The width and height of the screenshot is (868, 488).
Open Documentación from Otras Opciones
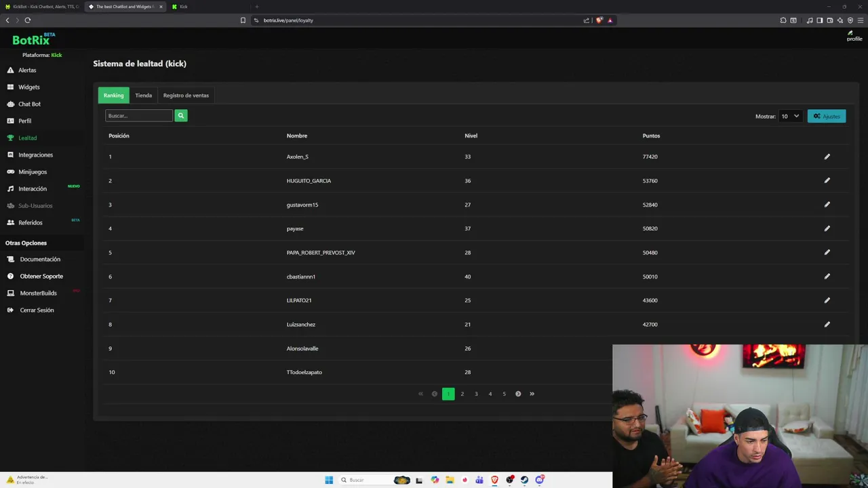point(40,260)
